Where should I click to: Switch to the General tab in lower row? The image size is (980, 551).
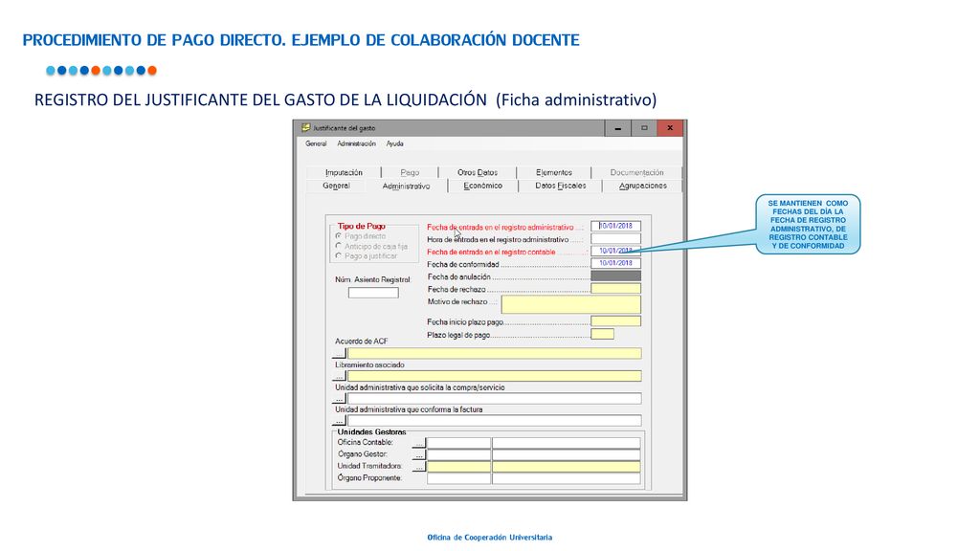(336, 186)
